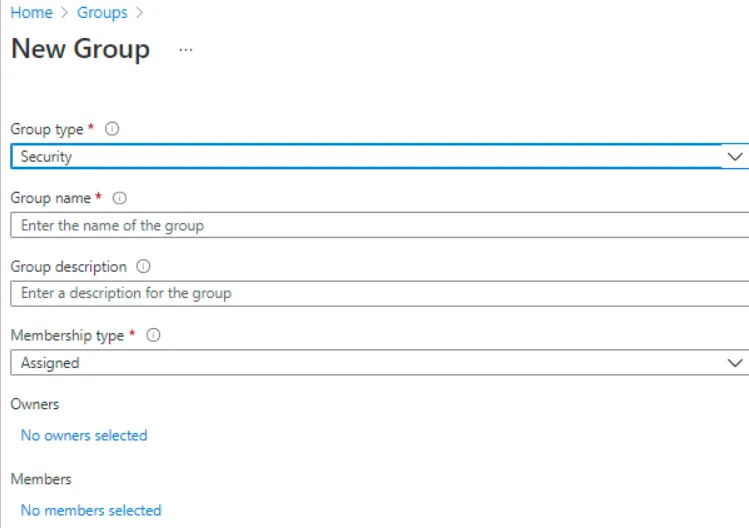The image size is (749, 528).
Task: Focus the Group name text field
Action: coord(380,225)
